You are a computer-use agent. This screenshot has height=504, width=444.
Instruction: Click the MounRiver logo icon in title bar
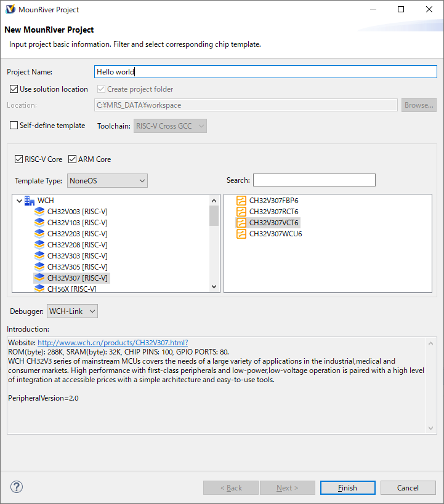coord(10,9)
